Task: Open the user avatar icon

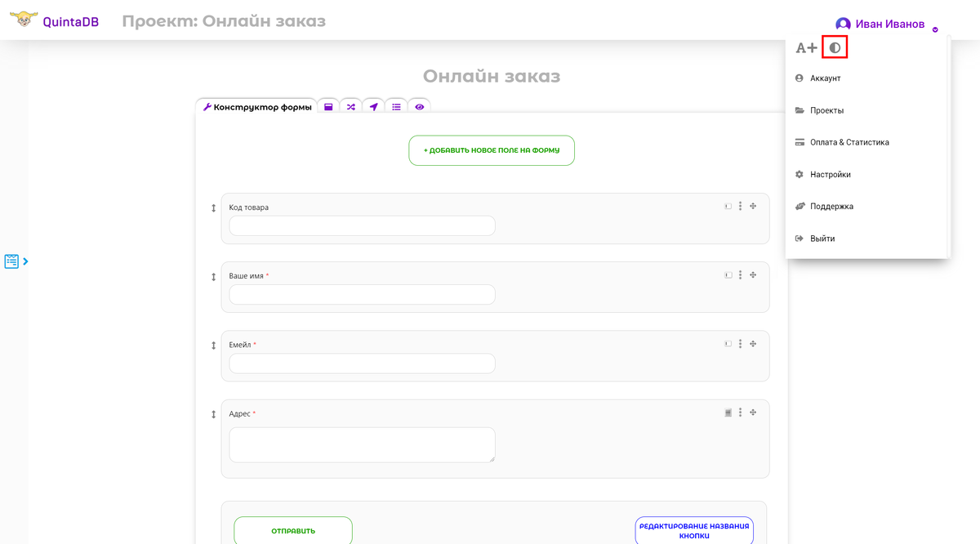Action: (843, 25)
